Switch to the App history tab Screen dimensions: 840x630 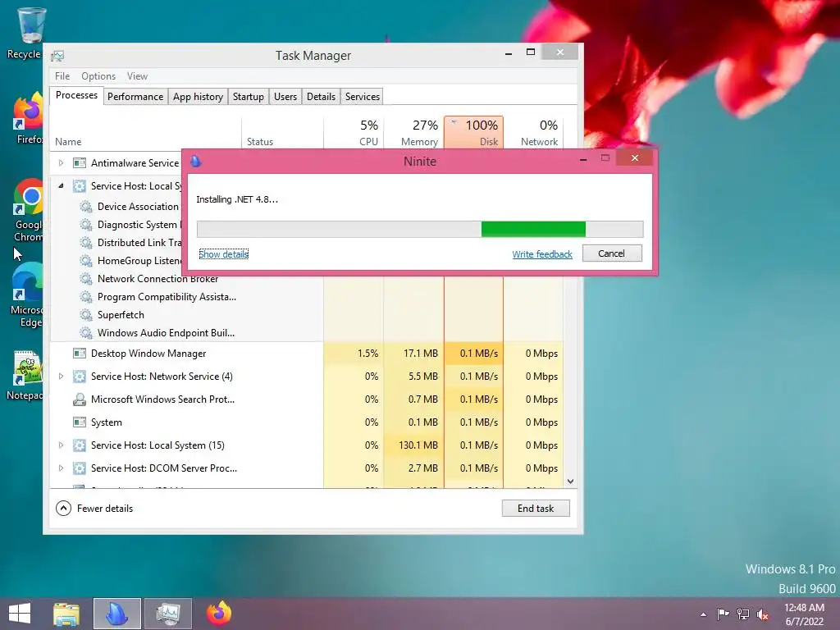coord(198,97)
